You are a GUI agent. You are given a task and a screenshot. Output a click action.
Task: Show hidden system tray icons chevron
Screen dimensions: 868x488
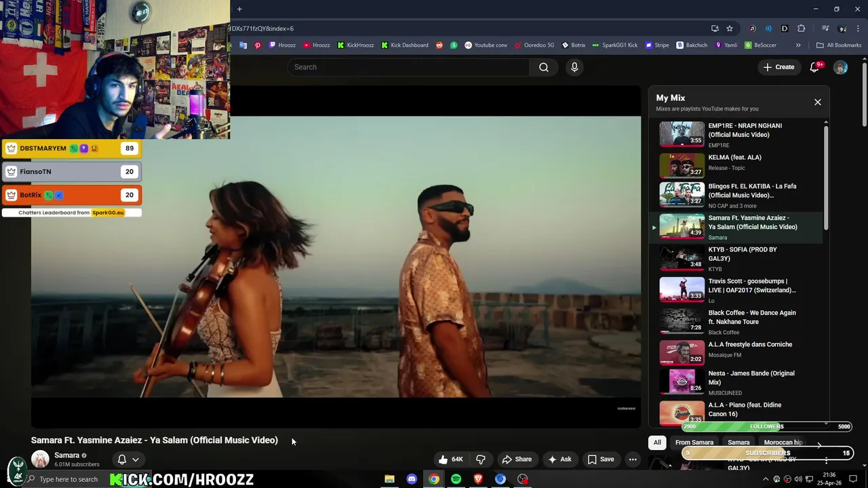(766, 479)
